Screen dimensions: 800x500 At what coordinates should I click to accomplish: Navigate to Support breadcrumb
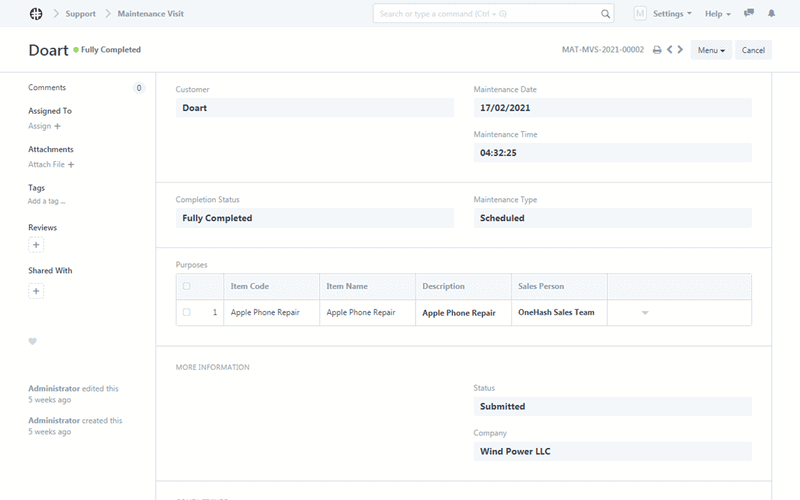click(82, 14)
